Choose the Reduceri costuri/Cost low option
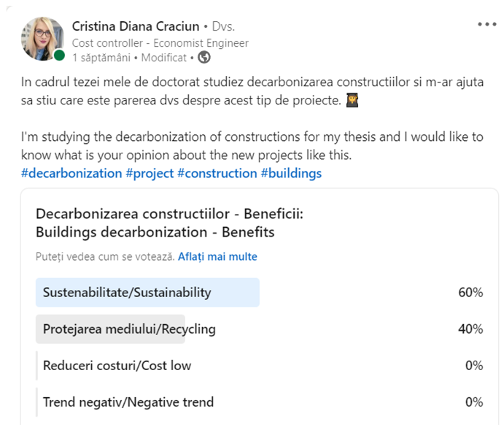Screen dimensions: 504x430 coord(117,366)
